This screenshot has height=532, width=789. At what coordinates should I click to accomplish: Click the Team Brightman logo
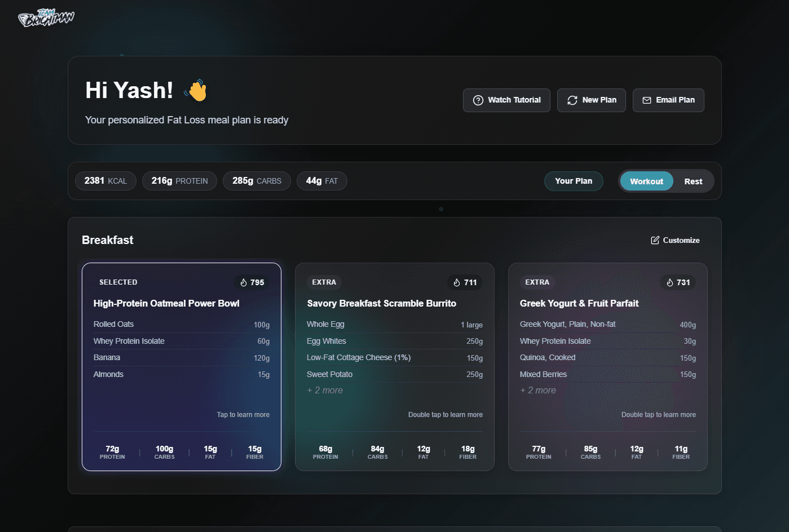tap(46, 18)
